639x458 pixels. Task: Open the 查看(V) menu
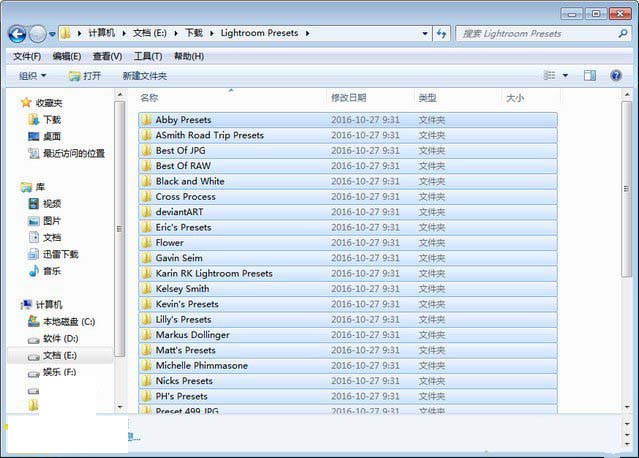click(x=107, y=56)
